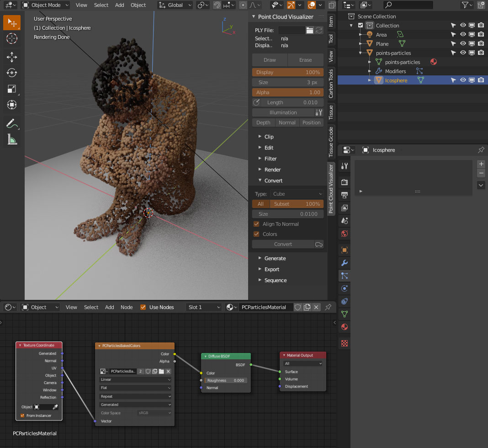Open the Annotate tool
Screen dimensions: 488x448
tap(12, 123)
